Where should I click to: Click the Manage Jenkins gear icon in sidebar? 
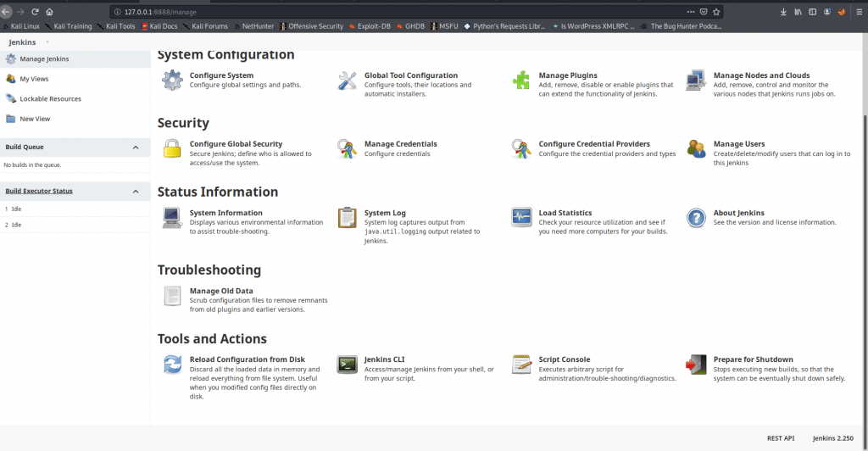(x=10, y=58)
